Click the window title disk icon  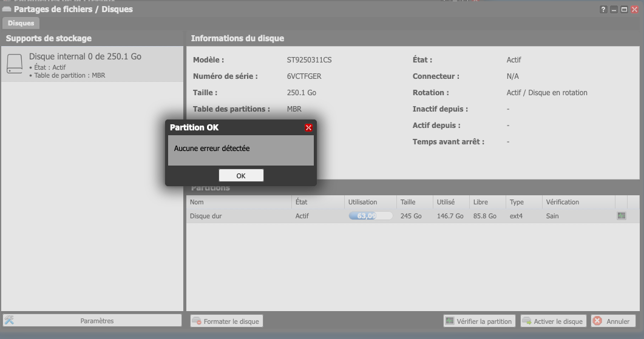pyautogui.click(x=7, y=9)
